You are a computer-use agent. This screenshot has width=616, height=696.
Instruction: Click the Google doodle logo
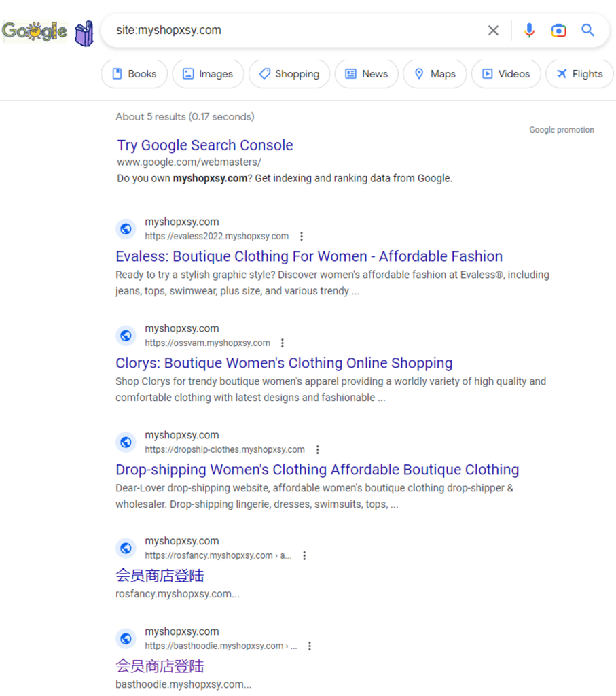48,32
